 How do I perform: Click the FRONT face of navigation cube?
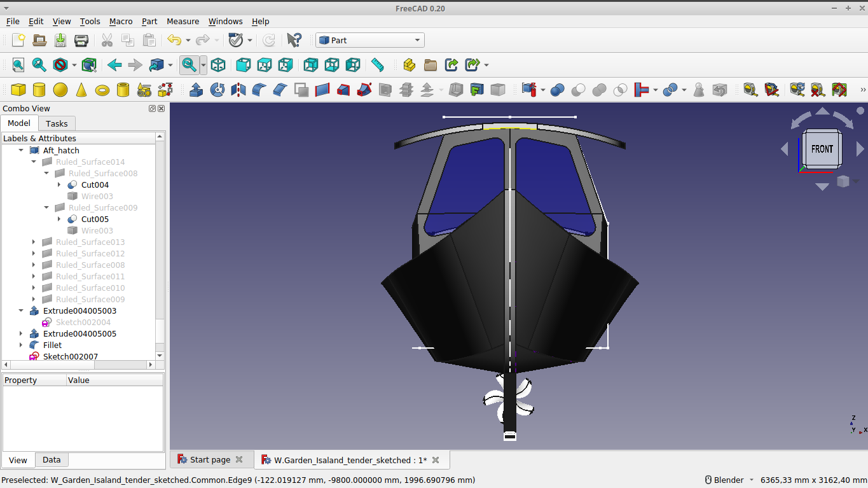[822, 149]
